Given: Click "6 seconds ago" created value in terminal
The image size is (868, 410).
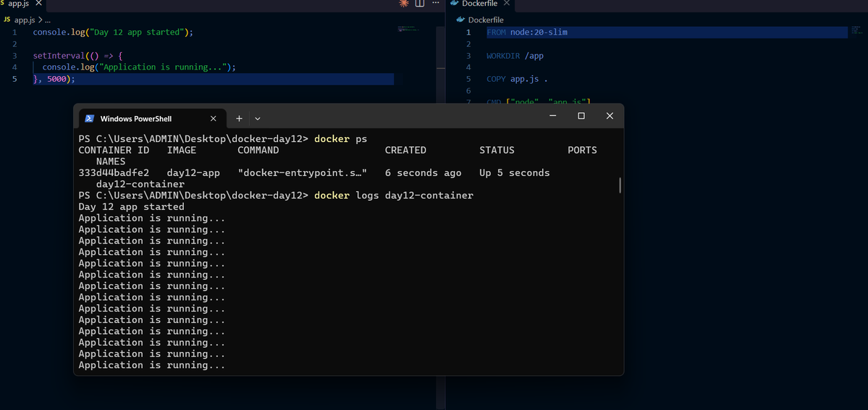Looking at the screenshot, I should [x=423, y=173].
